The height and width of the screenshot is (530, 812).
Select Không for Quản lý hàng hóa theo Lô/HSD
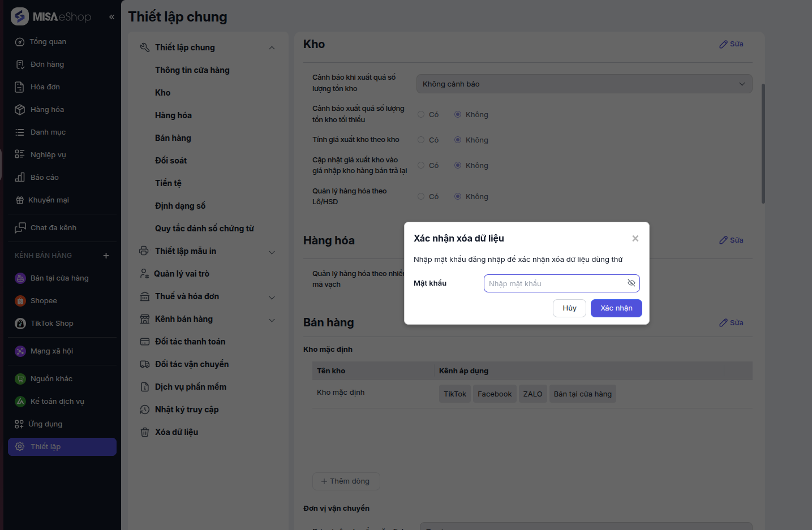[x=458, y=197]
